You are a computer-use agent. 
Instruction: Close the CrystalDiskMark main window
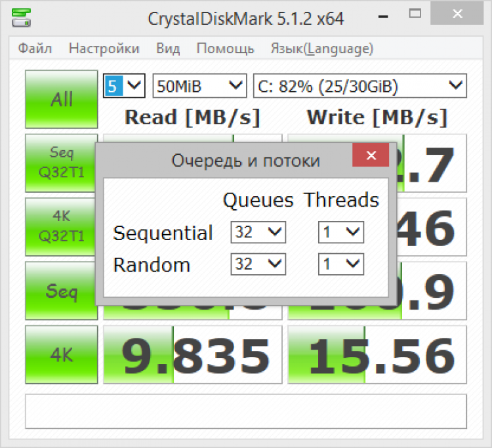[x=457, y=13]
